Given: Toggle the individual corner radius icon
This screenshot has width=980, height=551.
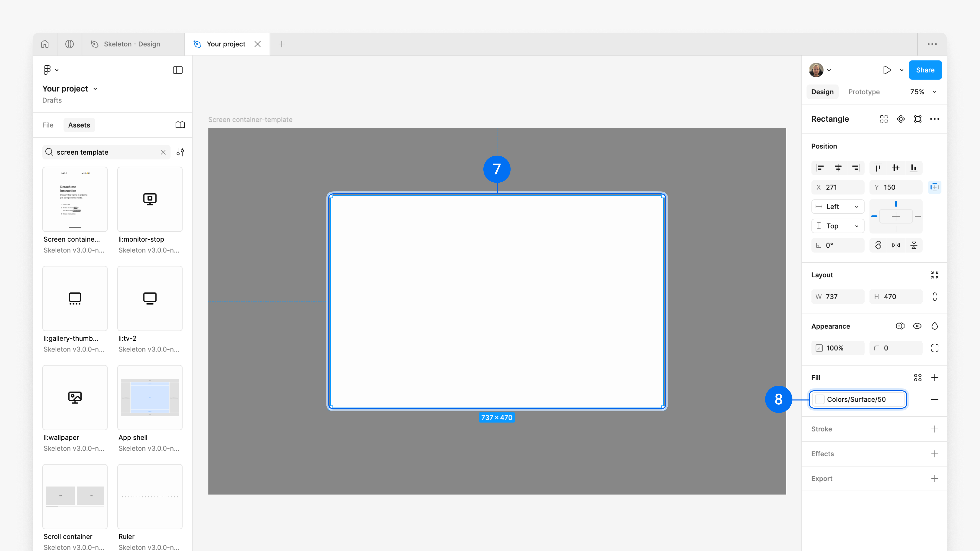Looking at the screenshot, I should tap(935, 348).
